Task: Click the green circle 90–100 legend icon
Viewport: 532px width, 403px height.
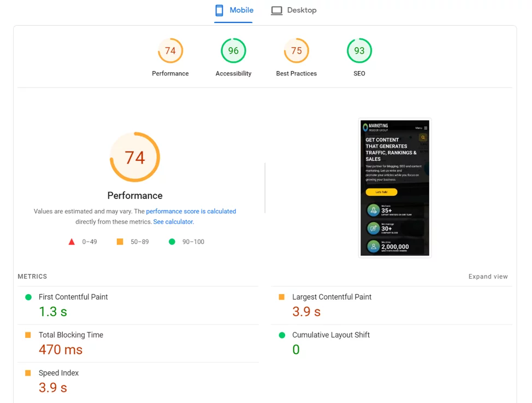Action: [x=172, y=242]
